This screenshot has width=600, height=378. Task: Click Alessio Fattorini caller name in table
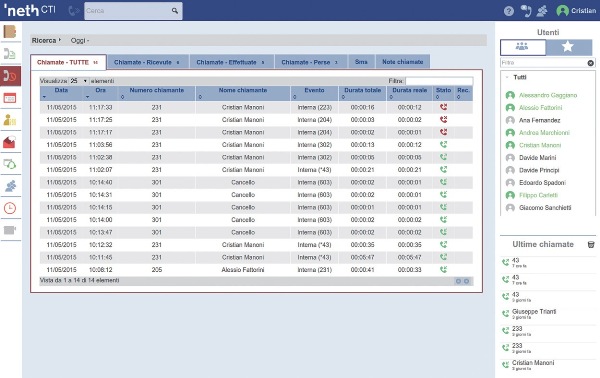tap(243, 270)
